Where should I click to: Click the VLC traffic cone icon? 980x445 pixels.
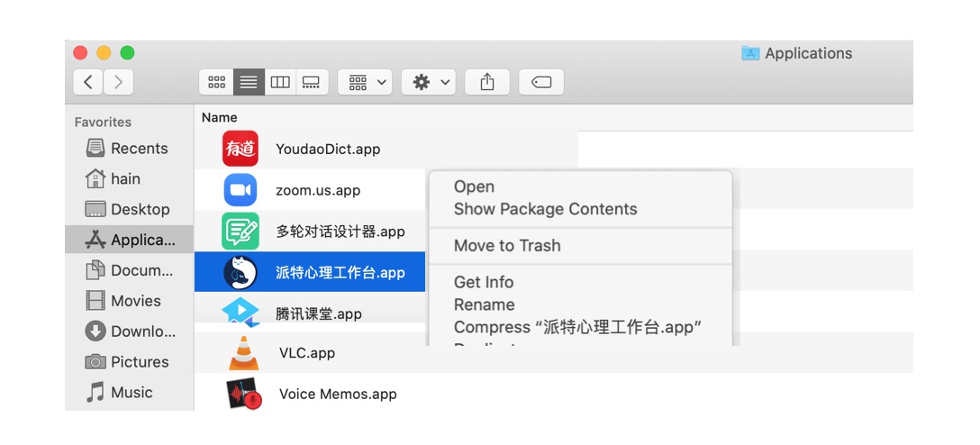coord(244,353)
